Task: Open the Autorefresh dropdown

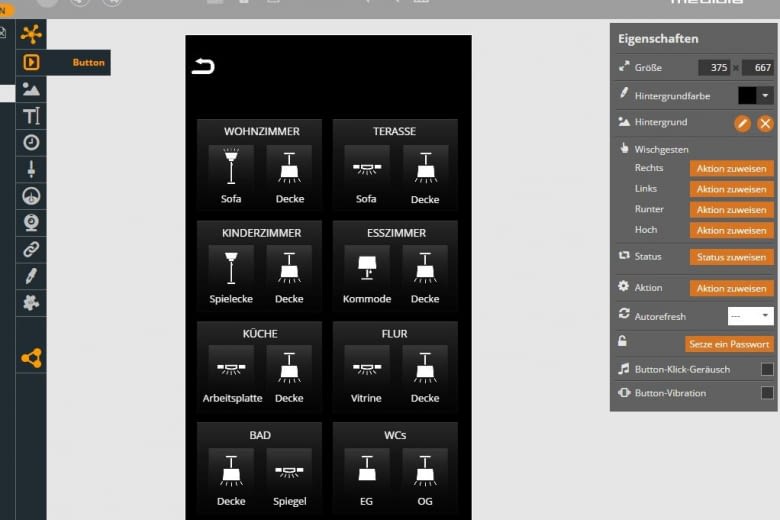Action: click(750, 315)
